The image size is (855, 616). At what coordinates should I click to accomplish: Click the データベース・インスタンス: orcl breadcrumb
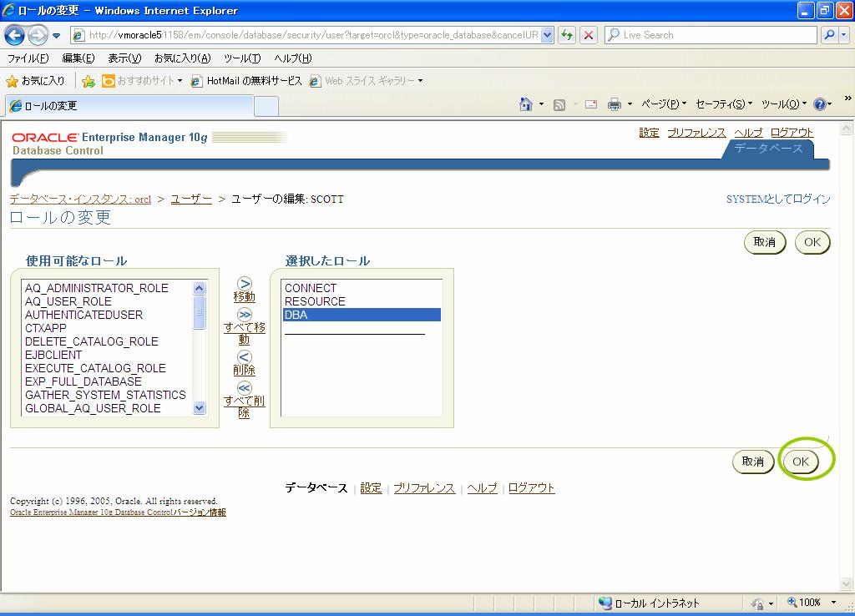coord(80,199)
